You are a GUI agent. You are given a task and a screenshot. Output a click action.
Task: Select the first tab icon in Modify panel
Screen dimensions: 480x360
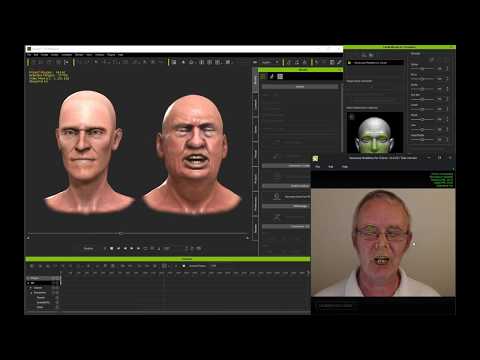coord(263,77)
